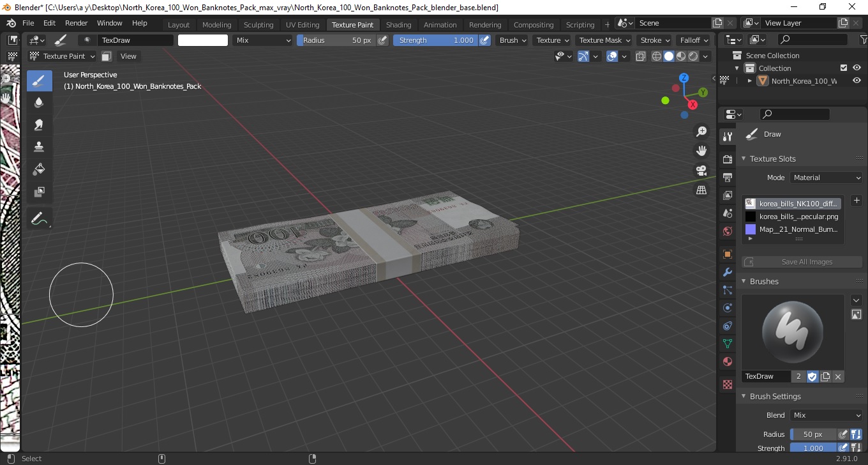Toggle strength pen pressure in header

(x=484, y=40)
